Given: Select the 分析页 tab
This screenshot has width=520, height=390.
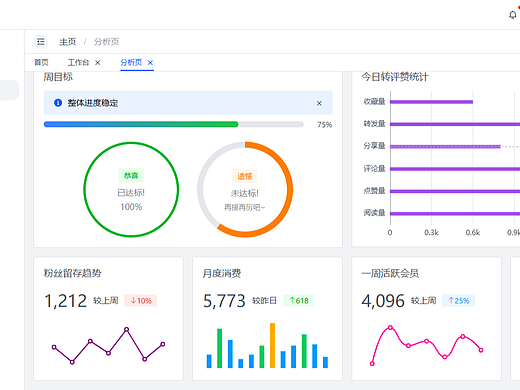Looking at the screenshot, I should click(x=131, y=62).
